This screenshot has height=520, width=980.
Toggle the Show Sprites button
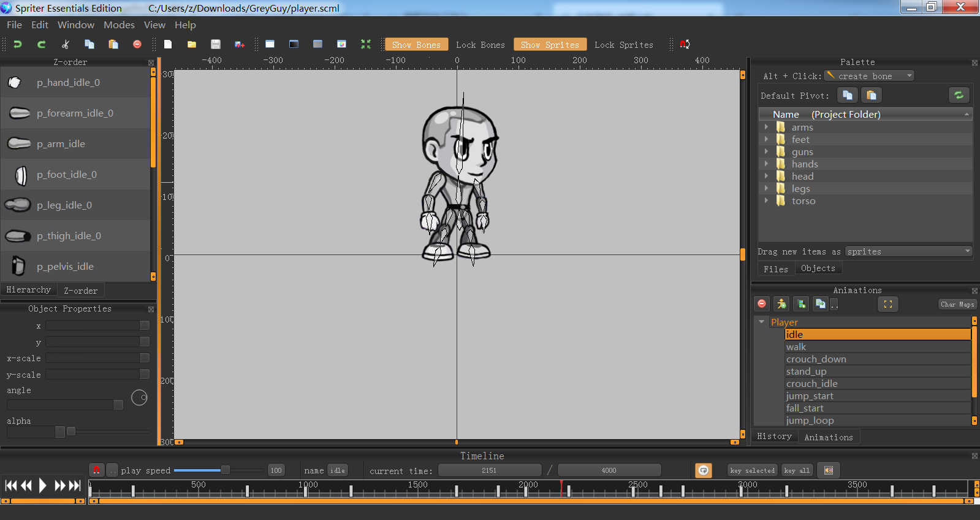[550, 45]
